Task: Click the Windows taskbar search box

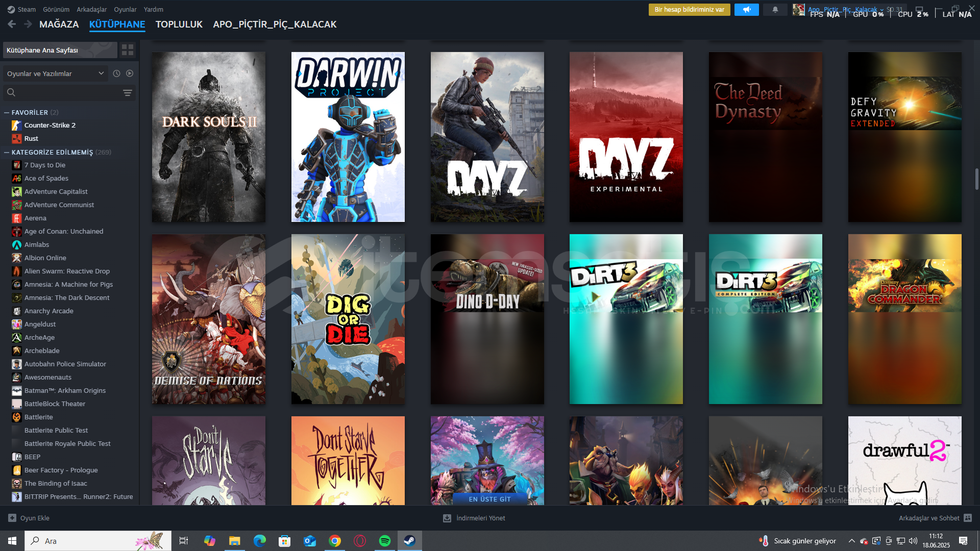Action: pyautogui.click(x=98, y=541)
